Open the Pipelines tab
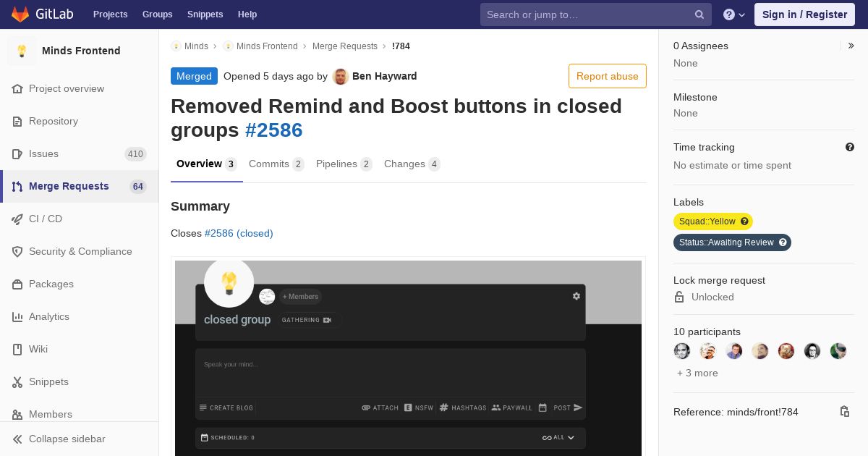This screenshot has width=868, height=456. click(344, 164)
